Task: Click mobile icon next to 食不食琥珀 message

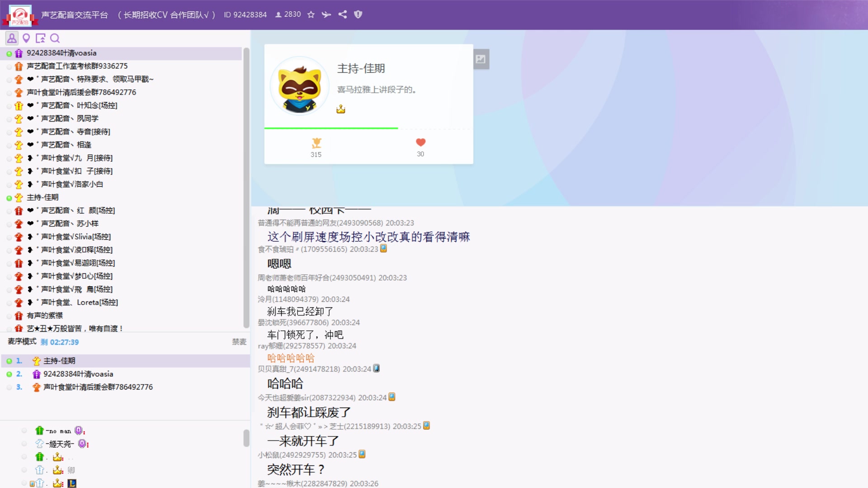Action: pos(383,249)
